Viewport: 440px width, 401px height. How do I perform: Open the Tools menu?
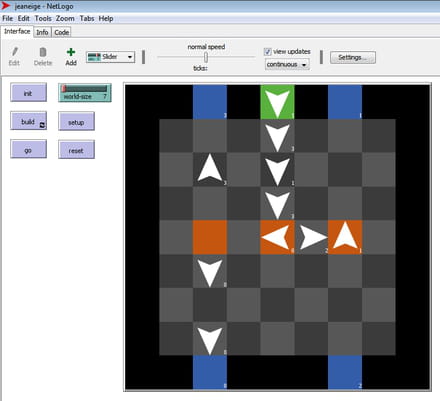(x=43, y=19)
